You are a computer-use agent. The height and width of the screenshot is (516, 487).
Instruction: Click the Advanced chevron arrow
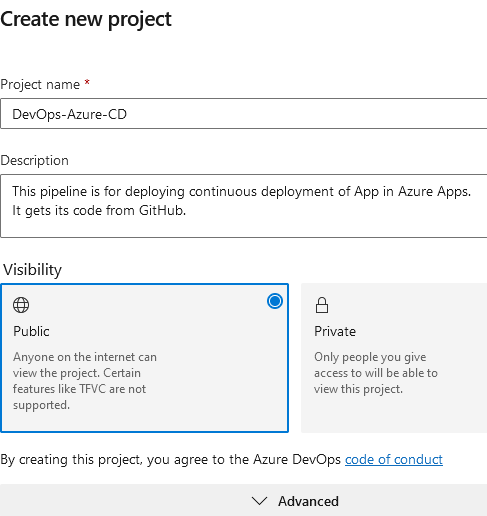tap(259, 501)
